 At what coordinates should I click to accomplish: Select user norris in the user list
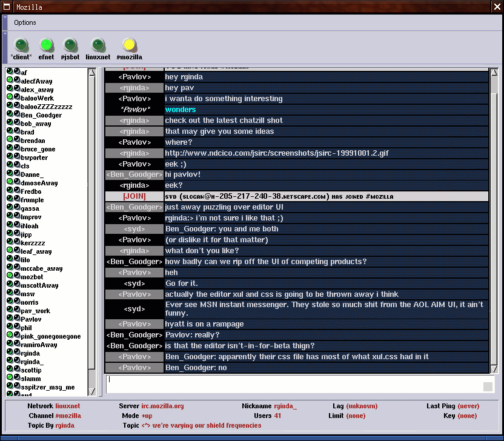[29, 302]
